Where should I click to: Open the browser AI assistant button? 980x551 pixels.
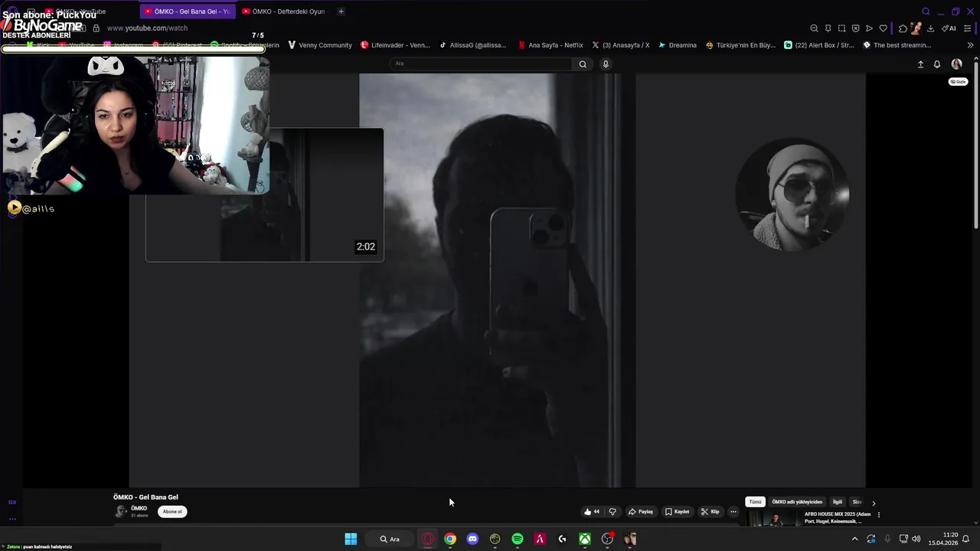949,28
